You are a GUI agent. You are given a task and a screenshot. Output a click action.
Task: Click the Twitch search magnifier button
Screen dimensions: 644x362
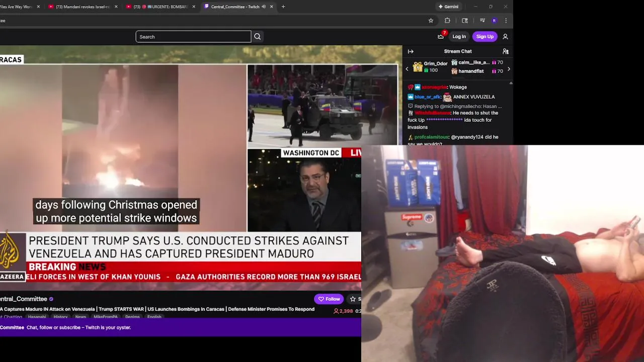click(x=257, y=36)
